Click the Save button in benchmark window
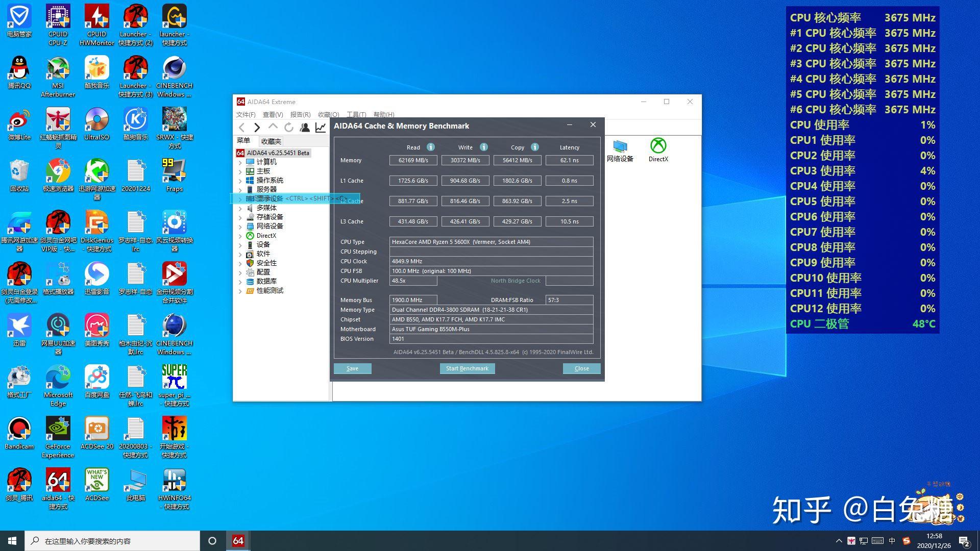The height and width of the screenshot is (551, 980). 352,368
